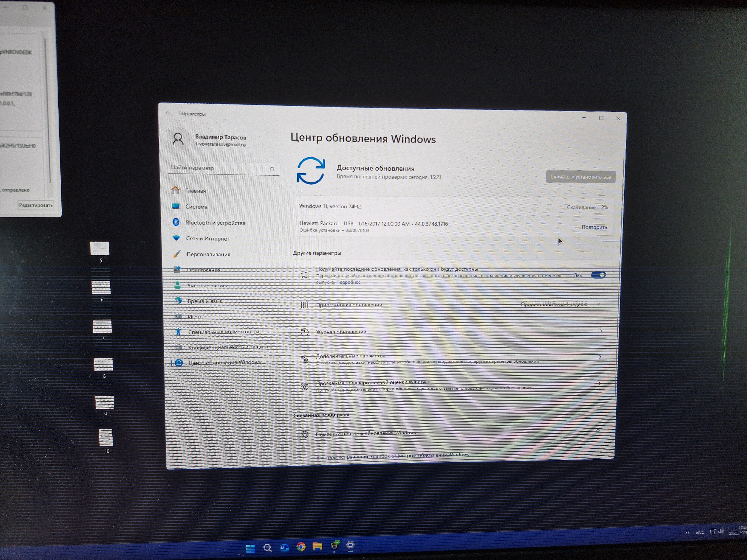Click Ошибка установки – 0x80070103 text
Viewport: 747px width, 560px height.
334,230
